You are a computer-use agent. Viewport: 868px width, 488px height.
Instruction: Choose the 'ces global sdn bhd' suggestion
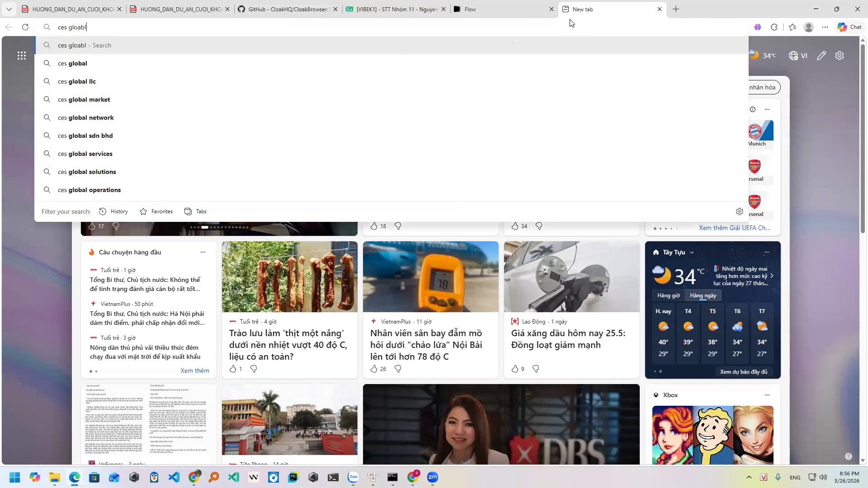pos(392,136)
